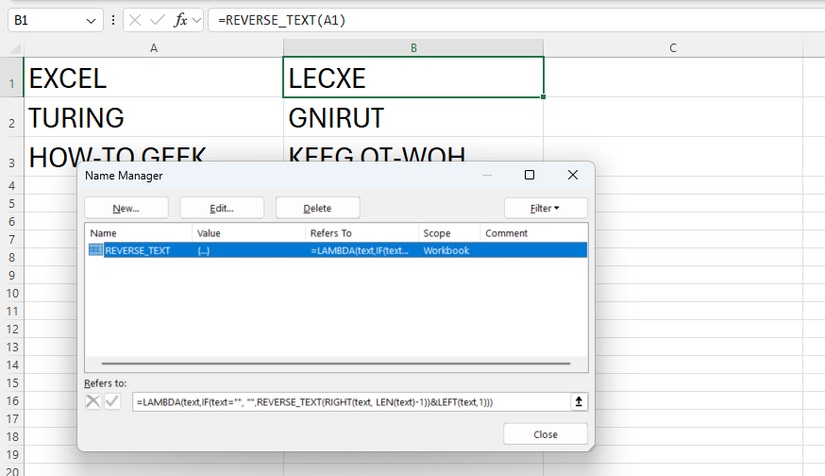Maximize the Name Manager dialog
Screen dimensions: 825x476
coord(530,175)
